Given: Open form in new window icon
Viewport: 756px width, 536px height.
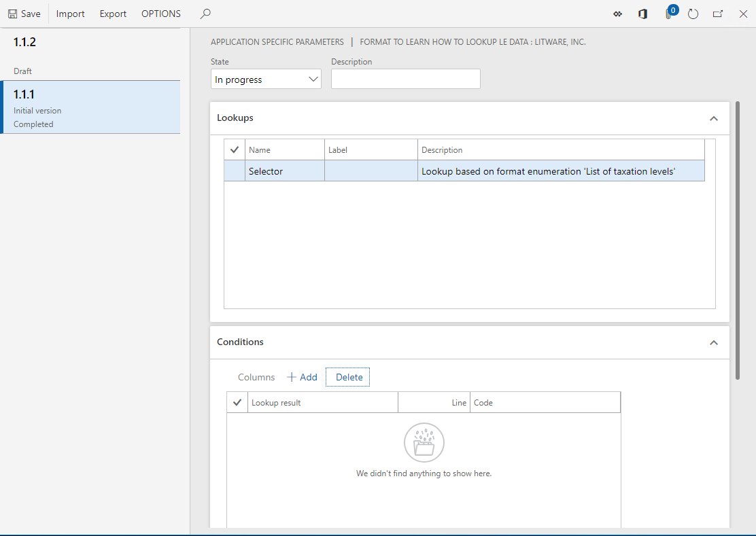Looking at the screenshot, I should pos(718,14).
